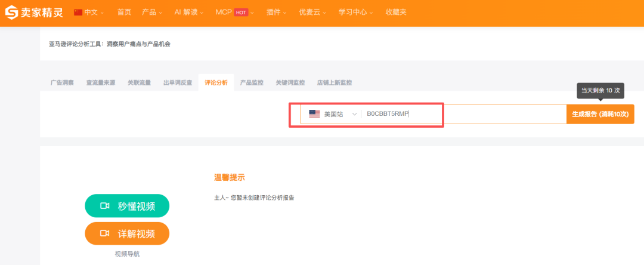Click the ASIN input field B0CBBT5RMP
This screenshot has width=644, height=265.
tap(464, 114)
